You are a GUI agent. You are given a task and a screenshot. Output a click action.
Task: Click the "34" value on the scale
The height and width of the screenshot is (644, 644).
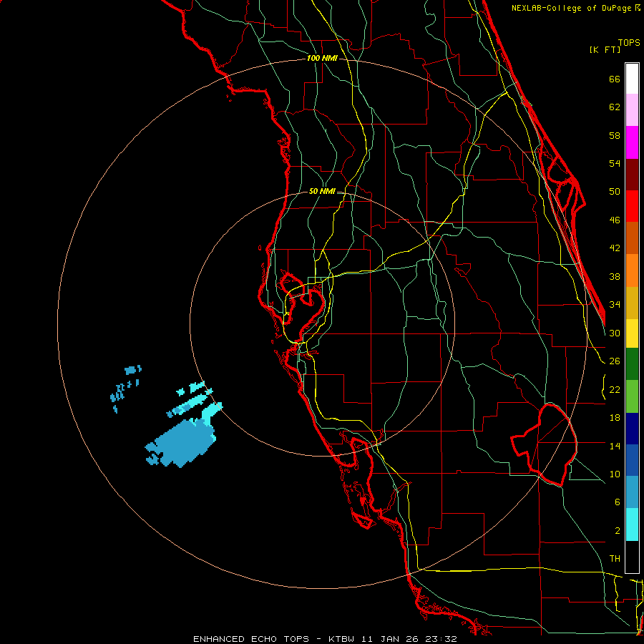(x=615, y=304)
